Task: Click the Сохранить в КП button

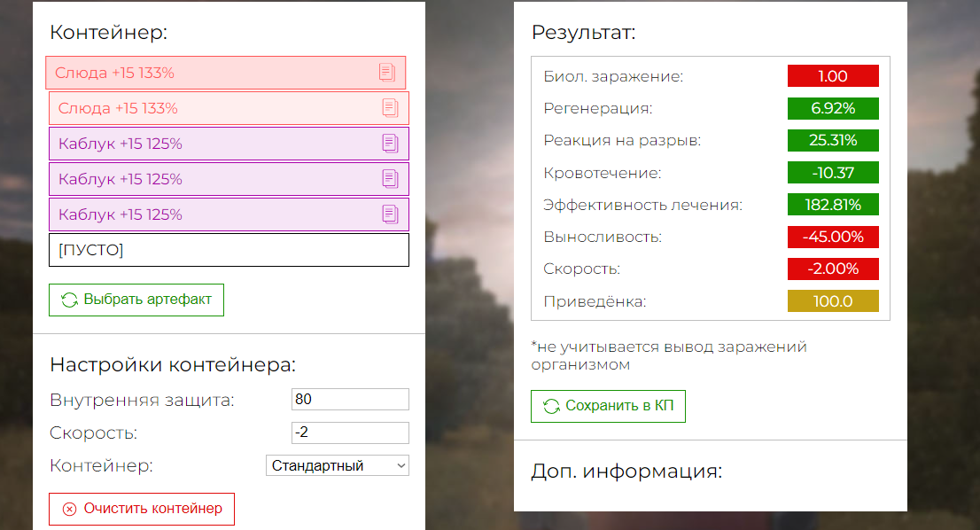Action: coord(608,406)
